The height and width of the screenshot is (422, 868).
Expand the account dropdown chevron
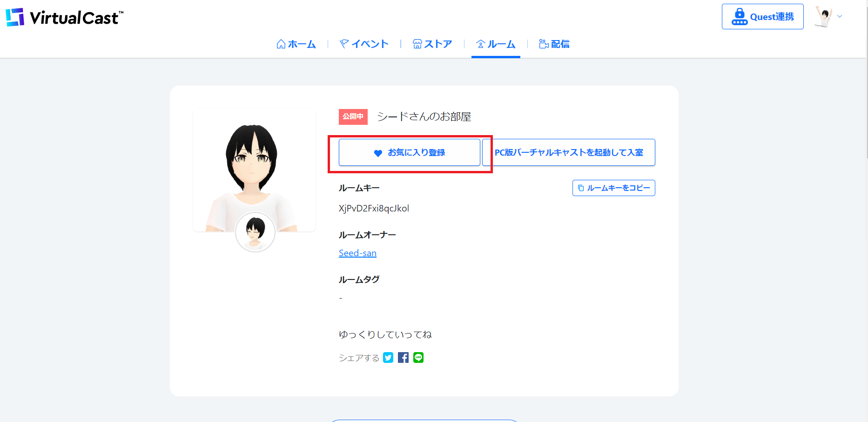coord(840,16)
